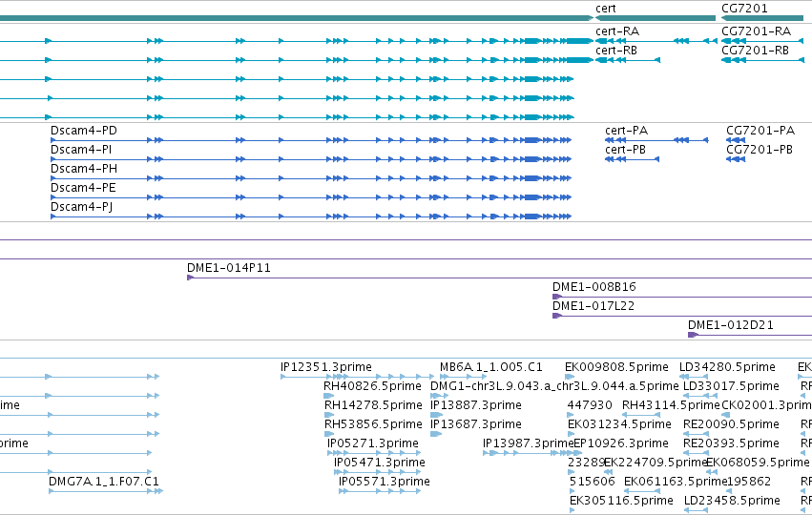The width and height of the screenshot is (812, 515).
Task: Click the Dscam4-PE protein feature
Action: point(311,197)
